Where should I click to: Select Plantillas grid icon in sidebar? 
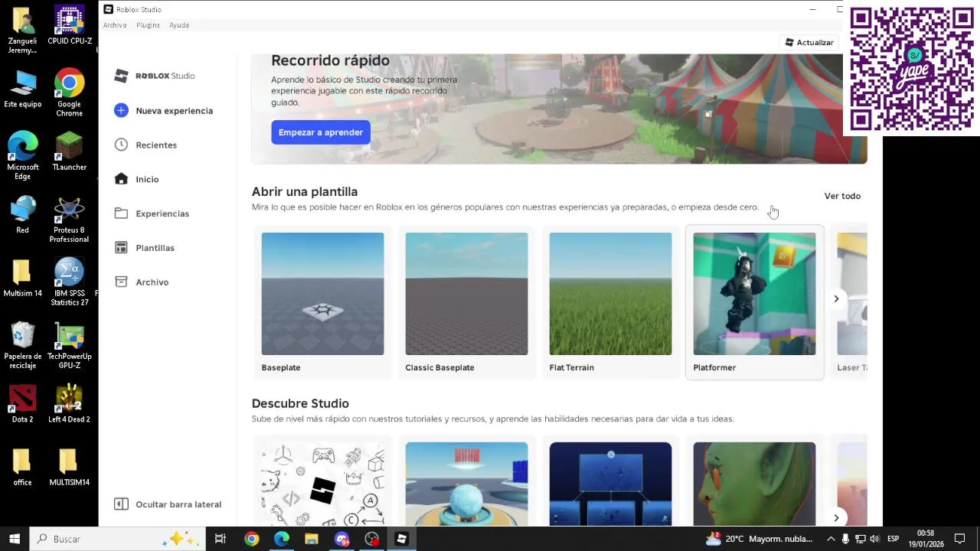(121, 248)
